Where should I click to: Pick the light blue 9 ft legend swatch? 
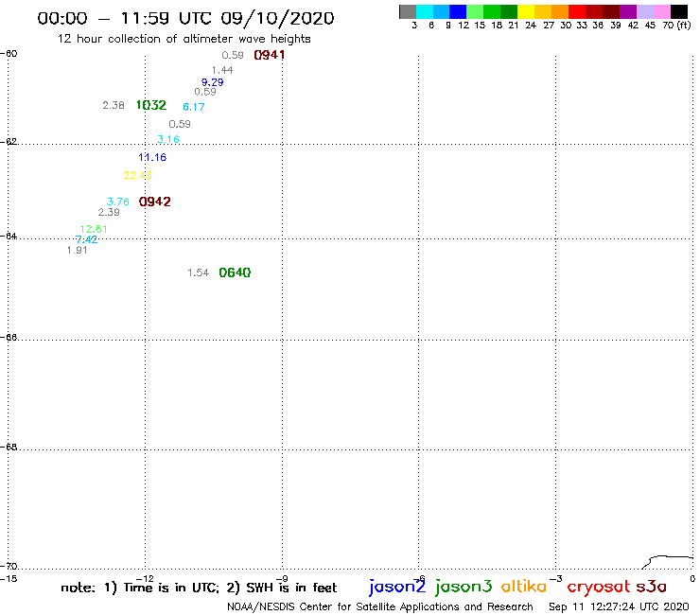[x=442, y=11]
